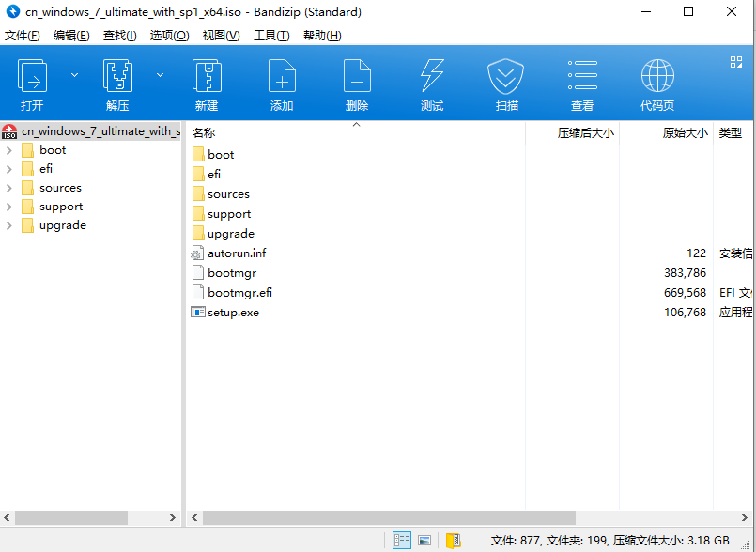Click the tree pane scroll-left arrow
This screenshot has width=756, height=552.
tap(7, 518)
